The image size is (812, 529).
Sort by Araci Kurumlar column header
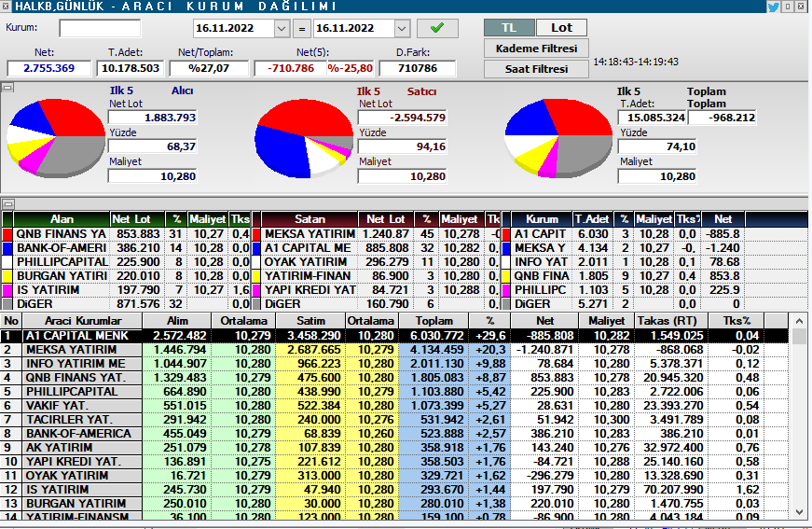click(83, 321)
